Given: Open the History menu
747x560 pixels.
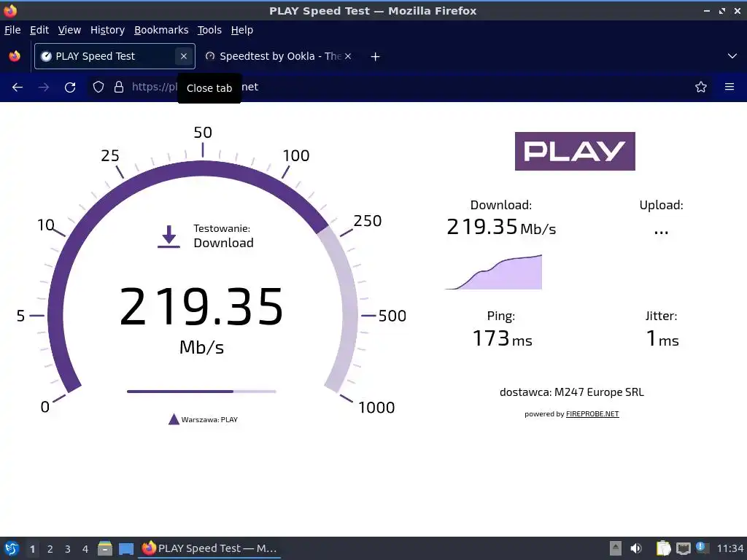Looking at the screenshot, I should tap(108, 30).
